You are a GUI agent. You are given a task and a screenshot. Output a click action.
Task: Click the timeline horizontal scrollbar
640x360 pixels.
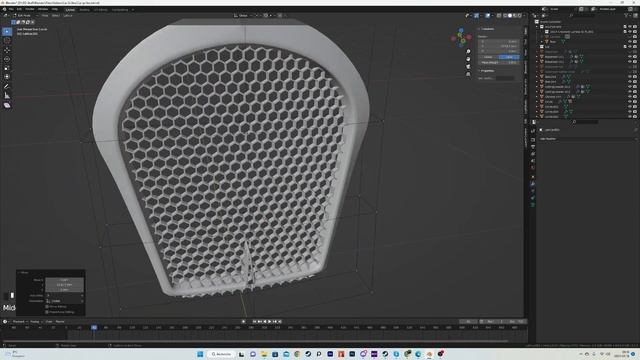[x=255, y=340]
